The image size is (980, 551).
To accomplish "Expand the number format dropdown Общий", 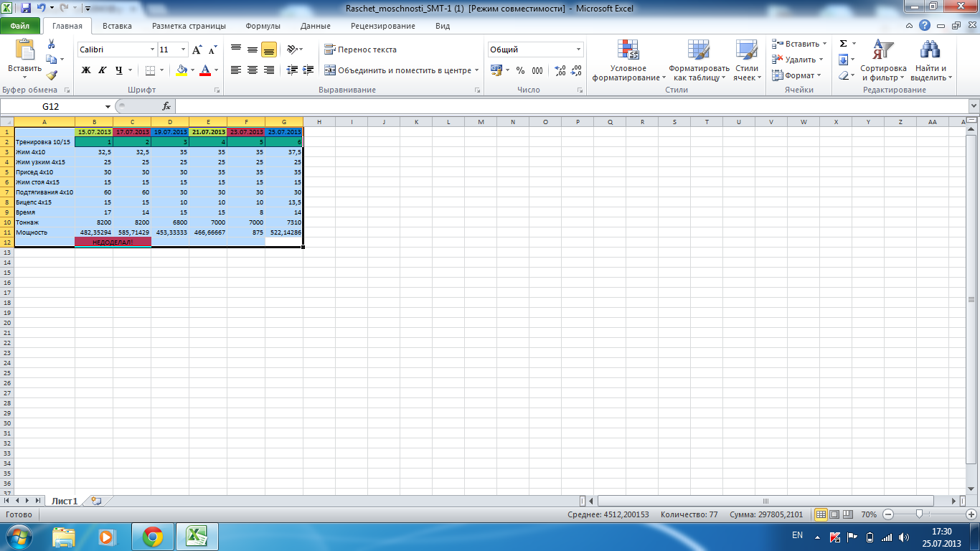I will 578,50.
